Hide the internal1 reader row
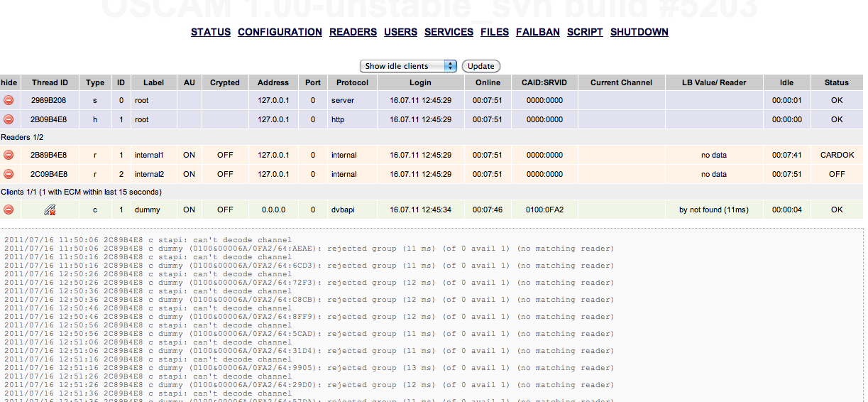This screenshot has width=868, height=402. (9, 155)
